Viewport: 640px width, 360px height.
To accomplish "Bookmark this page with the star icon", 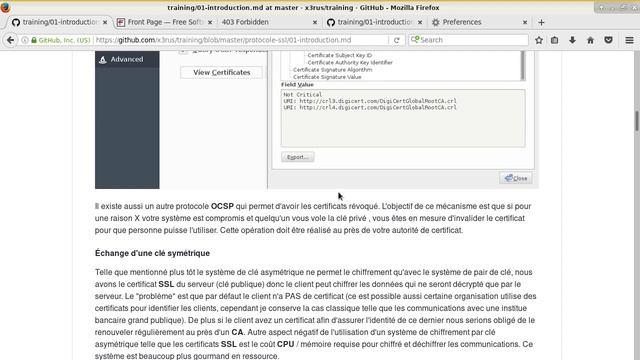I will [539, 40].
